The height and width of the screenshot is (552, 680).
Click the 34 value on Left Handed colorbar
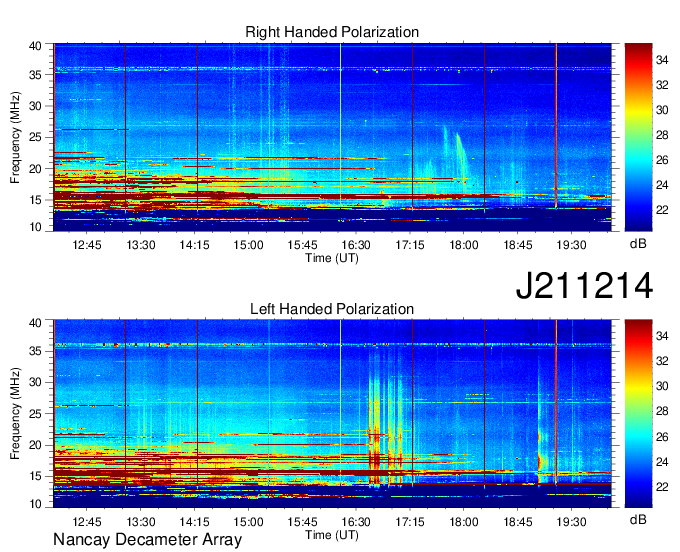pyautogui.click(x=662, y=336)
